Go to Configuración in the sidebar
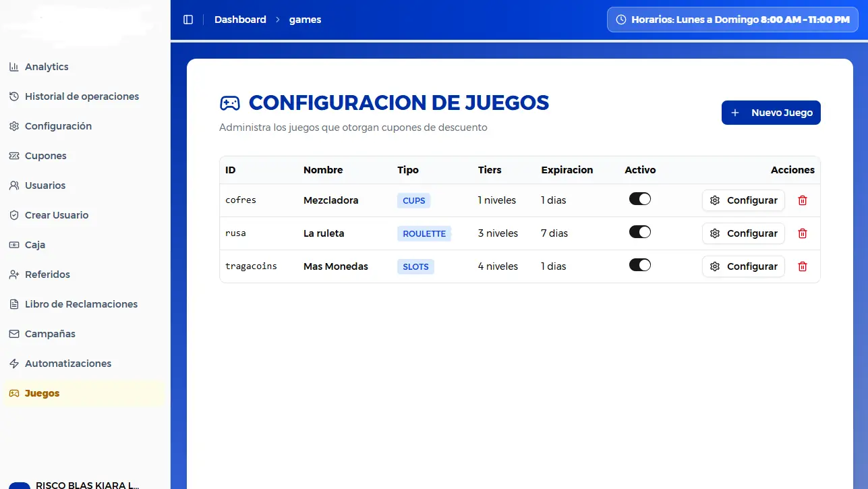 [x=84, y=126]
